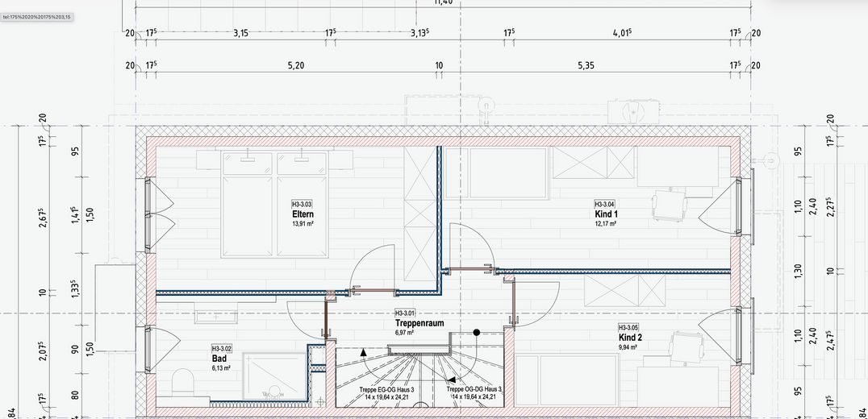Viewport: 868px width, 419px height.
Task: Click the H3-3.04 room tag
Action: pyautogui.click(x=606, y=204)
